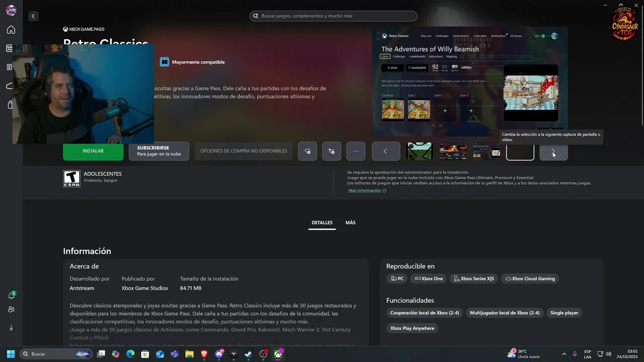
Task: Open Microsoft Edge from the taskbar
Action: tap(131, 354)
